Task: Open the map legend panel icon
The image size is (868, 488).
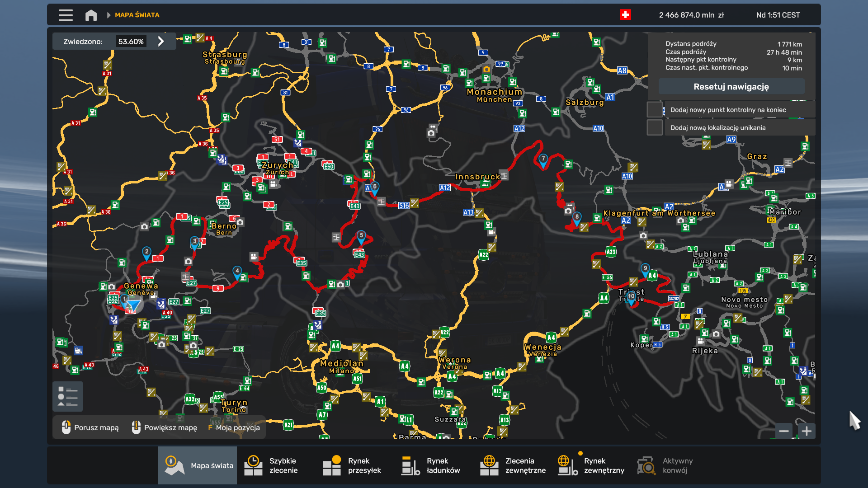Action: point(68,396)
